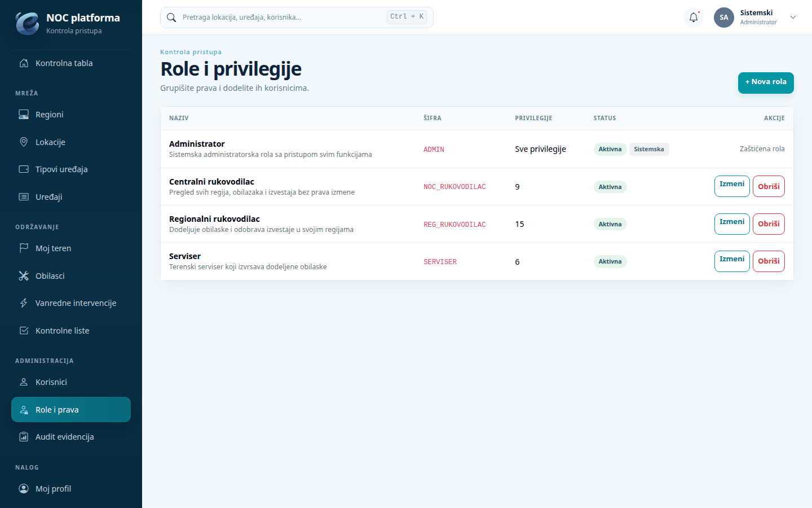Click the search magnifier icon
This screenshot has height=508, width=812.
tap(171, 17)
